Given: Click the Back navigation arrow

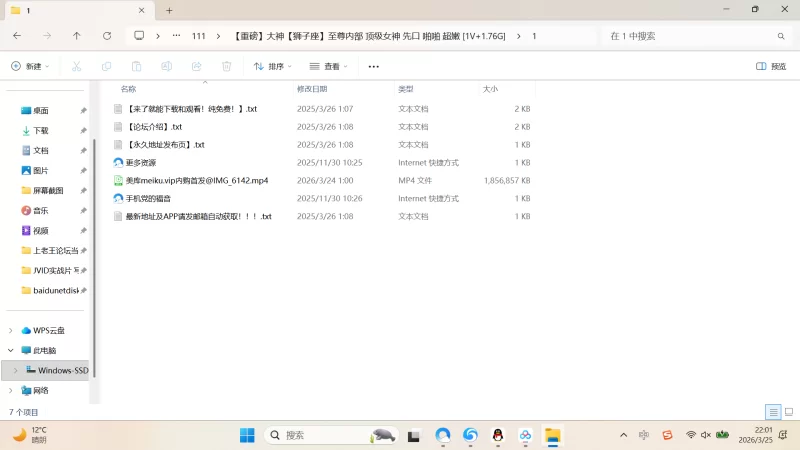Looking at the screenshot, I should pyautogui.click(x=17, y=36).
